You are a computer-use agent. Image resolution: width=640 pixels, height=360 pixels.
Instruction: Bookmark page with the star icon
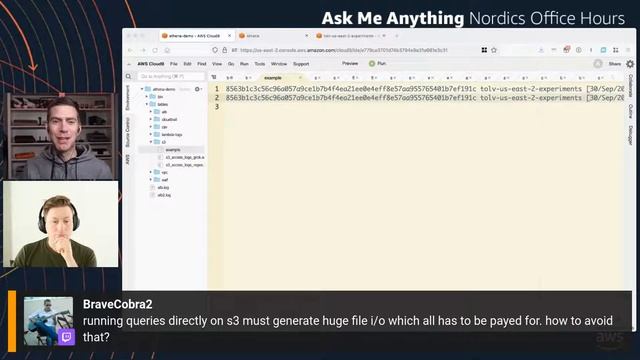click(494, 50)
